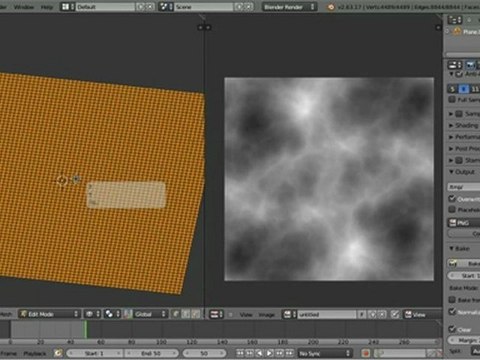Enable the Full Sample checkbox
The width and height of the screenshot is (480, 360).
point(452,99)
